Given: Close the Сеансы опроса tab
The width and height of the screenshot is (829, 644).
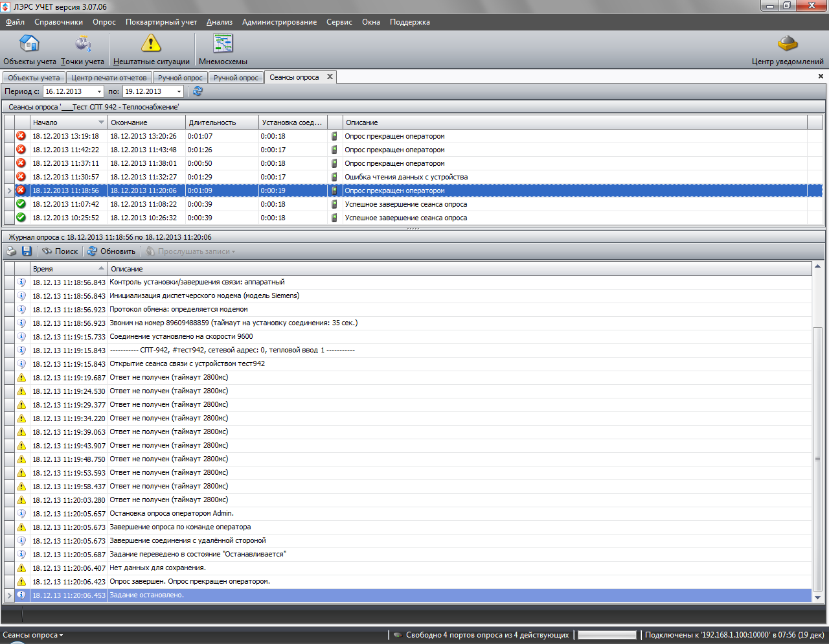Looking at the screenshot, I should click(x=330, y=76).
